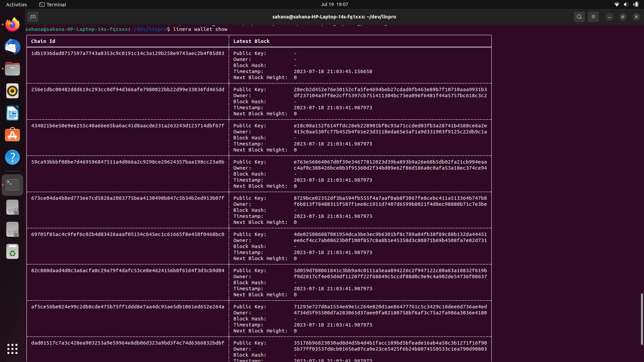This screenshot has width=644, height=362.
Task: Click the first SSD drive icon in dock
Action: point(12,207)
